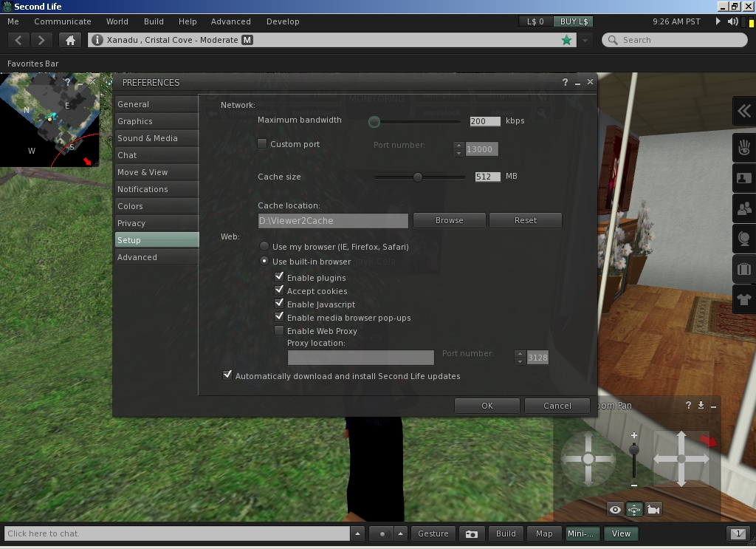Increase custom port number with up stepper
The width and height of the screenshot is (756, 549).
point(458,146)
